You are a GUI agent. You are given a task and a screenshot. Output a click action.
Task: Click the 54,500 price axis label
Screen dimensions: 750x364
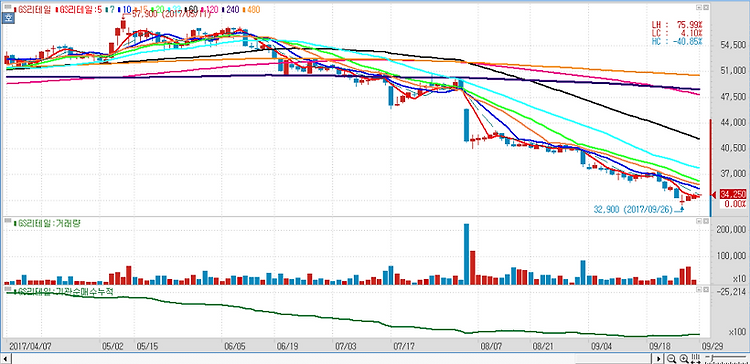pos(732,45)
